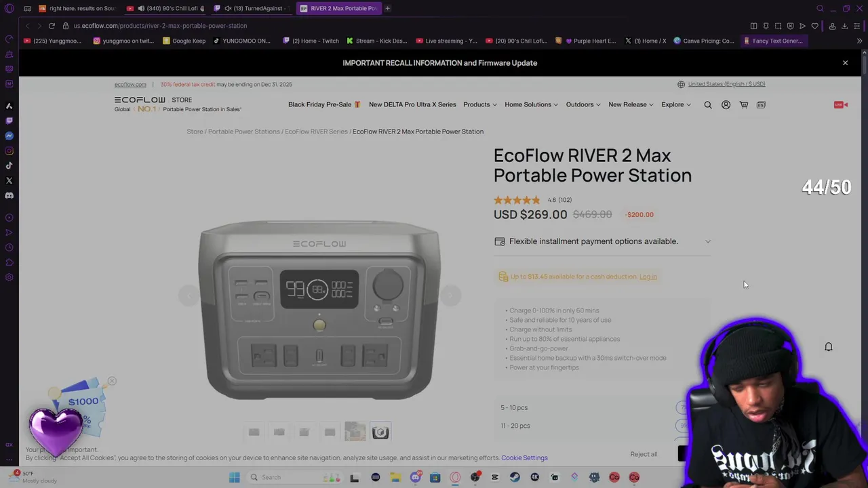
Task: Open OBS Studio from the taskbar
Action: point(475,477)
